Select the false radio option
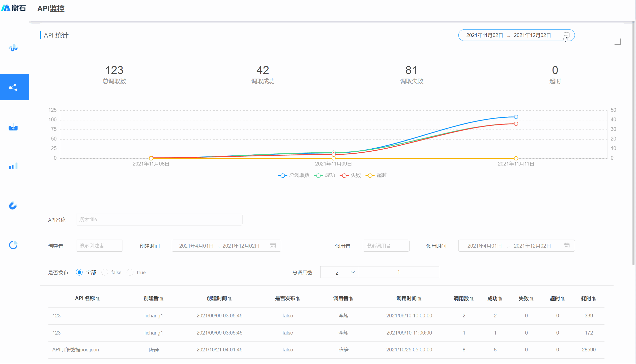Image resolution: width=636 pixels, height=364 pixels. coord(105,272)
